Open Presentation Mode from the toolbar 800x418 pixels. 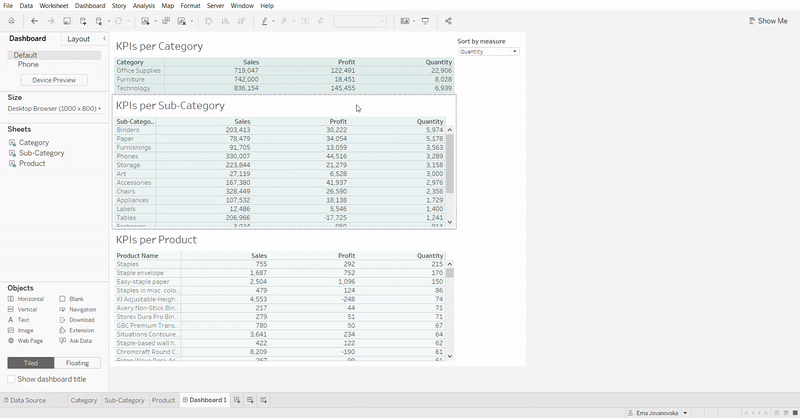coord(425,21)
